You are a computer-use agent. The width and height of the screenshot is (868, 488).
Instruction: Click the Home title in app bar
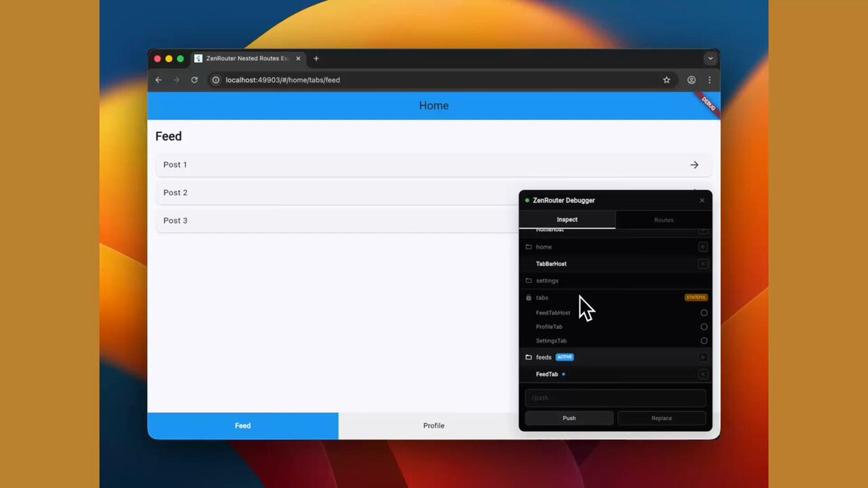click(x=434, y=106)
